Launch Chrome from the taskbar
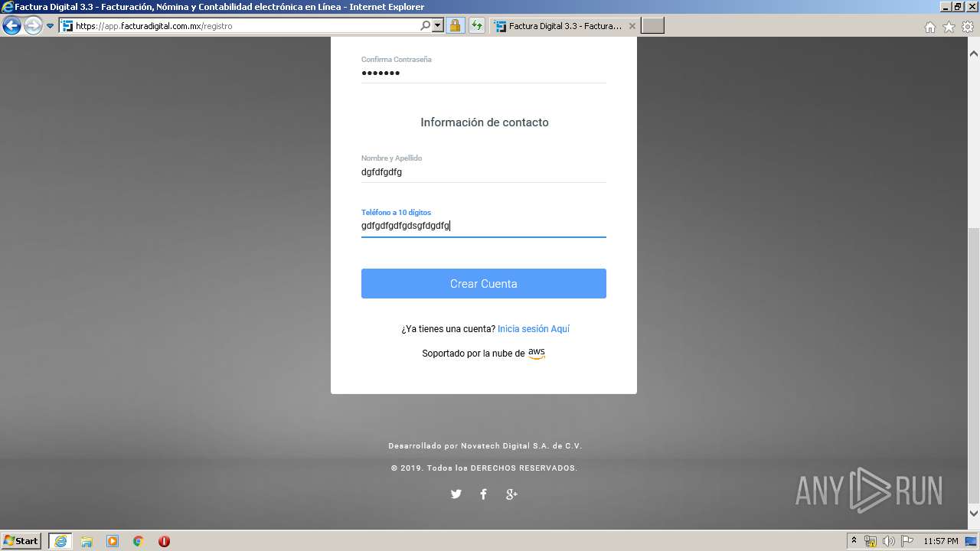 coord(139,541)
